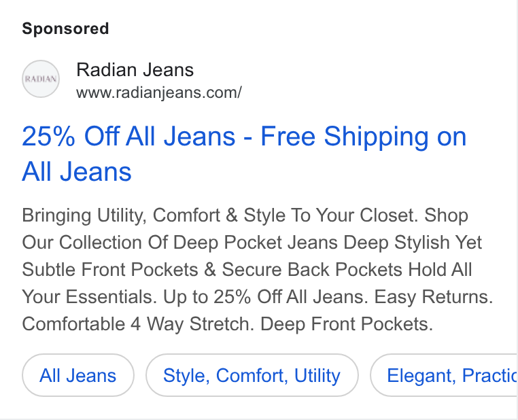The image size is (518, 420).
Task: Select the 'Style, Comfort, Utility' sitelink chip
Action: click(252, 375)
